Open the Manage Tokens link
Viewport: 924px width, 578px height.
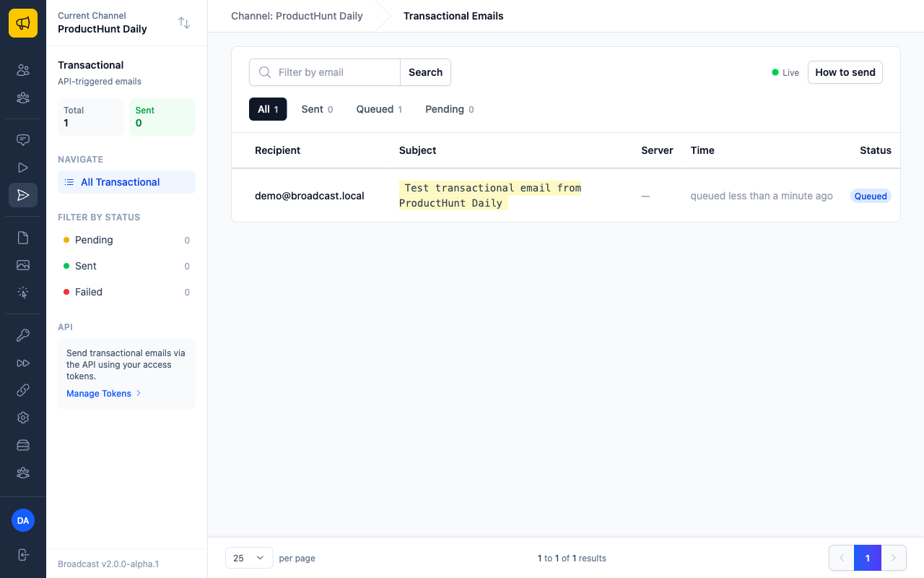pos(104,394)
